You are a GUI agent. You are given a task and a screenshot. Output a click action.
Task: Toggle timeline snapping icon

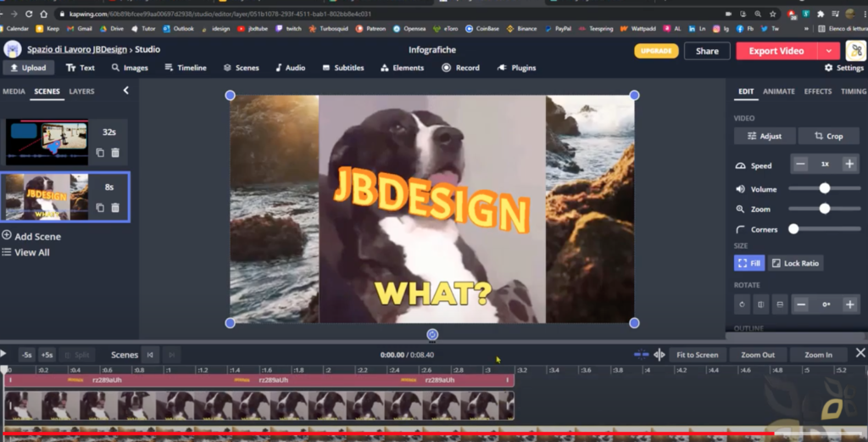pyautogui.click(x=641, y=355)
